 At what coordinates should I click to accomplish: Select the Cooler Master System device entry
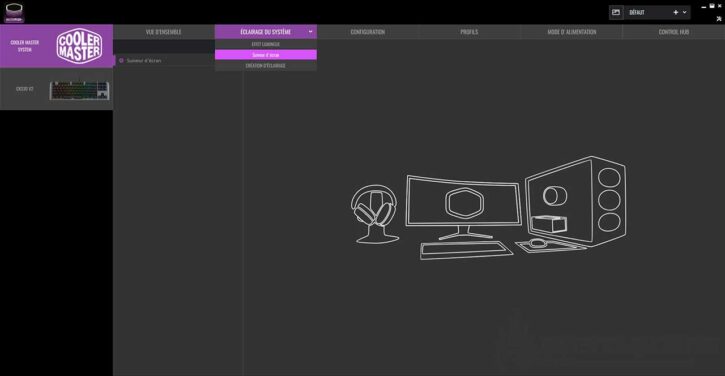(x=56, y=46)
